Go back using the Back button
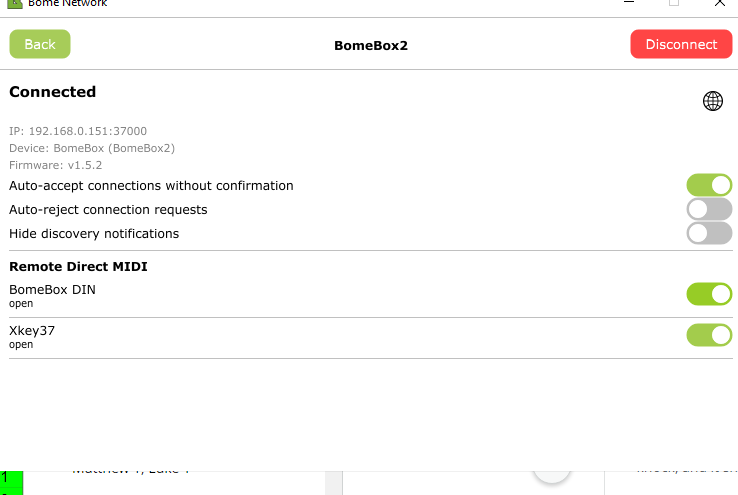This screenshot has width=738, height=495. (40, 44)
